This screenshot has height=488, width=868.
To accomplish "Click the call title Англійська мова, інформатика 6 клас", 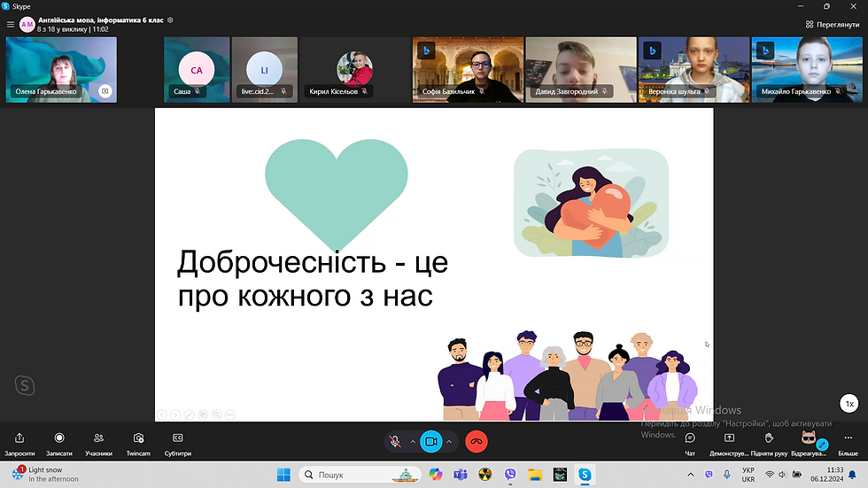I will [101, 19].
